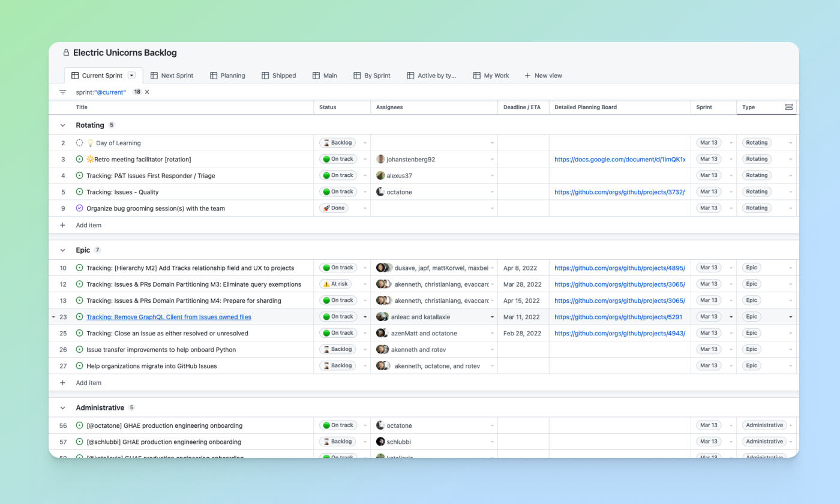Image resolution: width=840 pixels, height=504 pixels.
Task: Collapse the Rotating group
Action: tap(62, 125)
